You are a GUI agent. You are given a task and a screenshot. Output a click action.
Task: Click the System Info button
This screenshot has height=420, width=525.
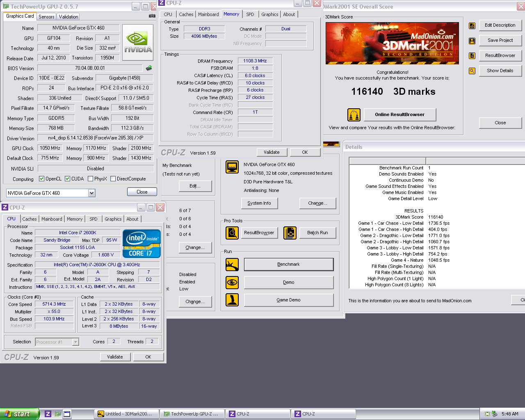pos(259,203)
